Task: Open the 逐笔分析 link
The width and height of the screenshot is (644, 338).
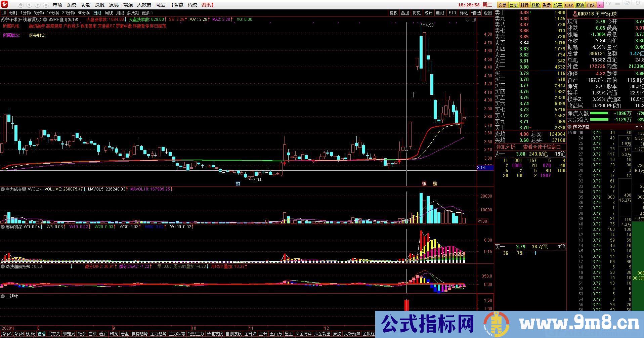Action: pos(506,147)
